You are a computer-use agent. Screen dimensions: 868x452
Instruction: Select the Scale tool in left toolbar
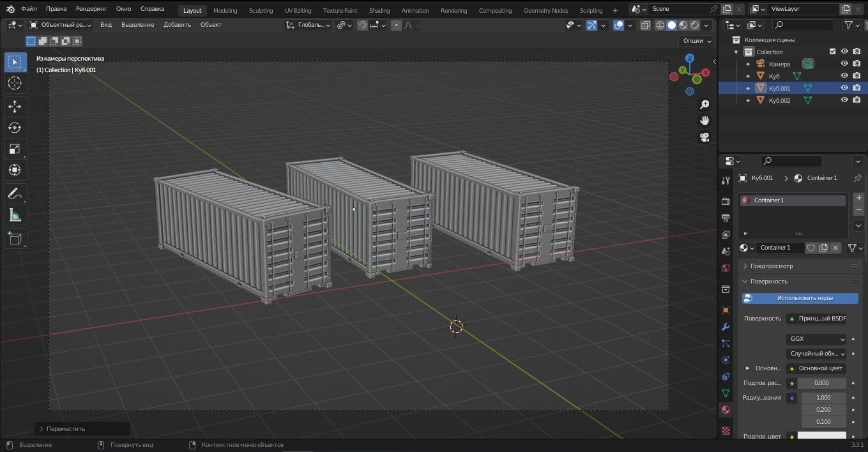pyautogui.click(x=15, y=149)
